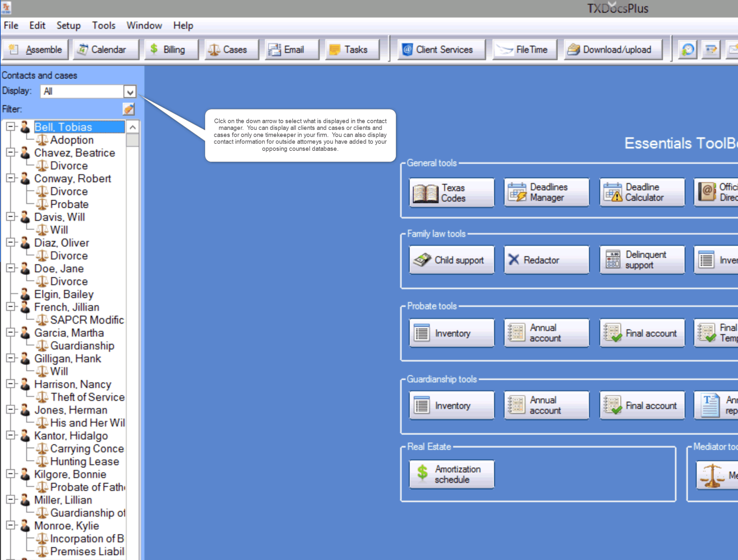Launch the Child support calculator
The image size is (738, 560).
tap(451, 260)
